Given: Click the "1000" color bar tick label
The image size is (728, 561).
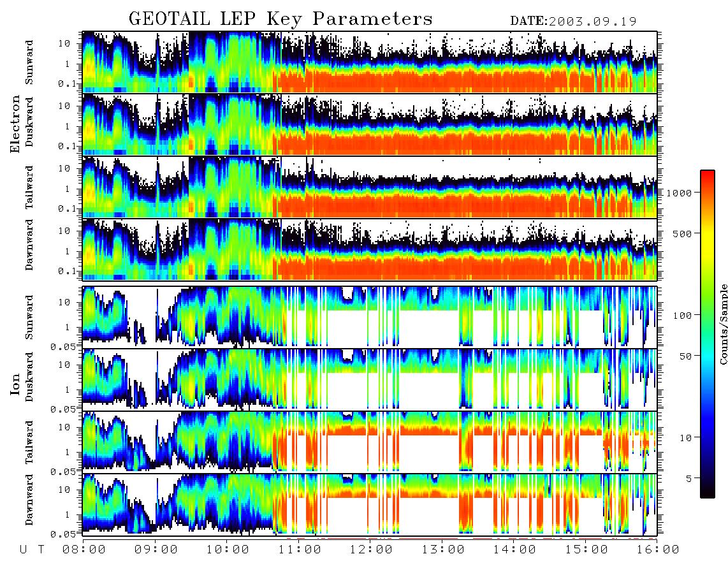Looking at the screenshot, I should (x=679, y=193).
